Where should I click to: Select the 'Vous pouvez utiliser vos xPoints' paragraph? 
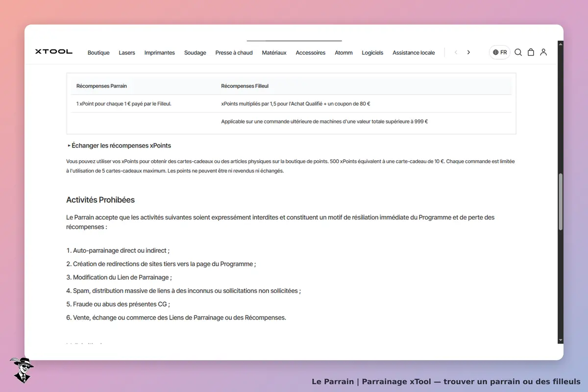291,166
